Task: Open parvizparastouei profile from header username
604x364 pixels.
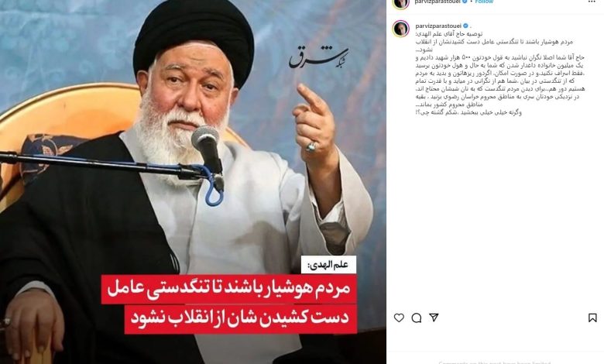Action: [438, 2]
